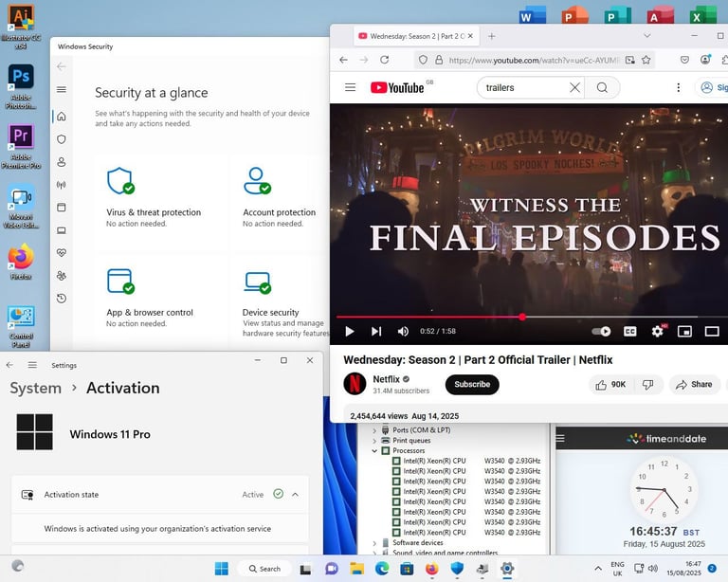Open Windows Start menu

tap(222, 568)
